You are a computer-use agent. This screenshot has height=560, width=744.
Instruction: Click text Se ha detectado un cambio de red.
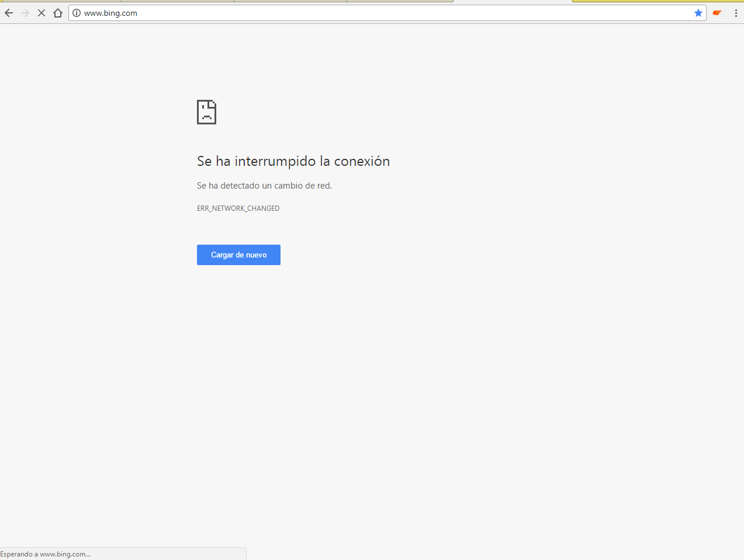click(264, 186)
